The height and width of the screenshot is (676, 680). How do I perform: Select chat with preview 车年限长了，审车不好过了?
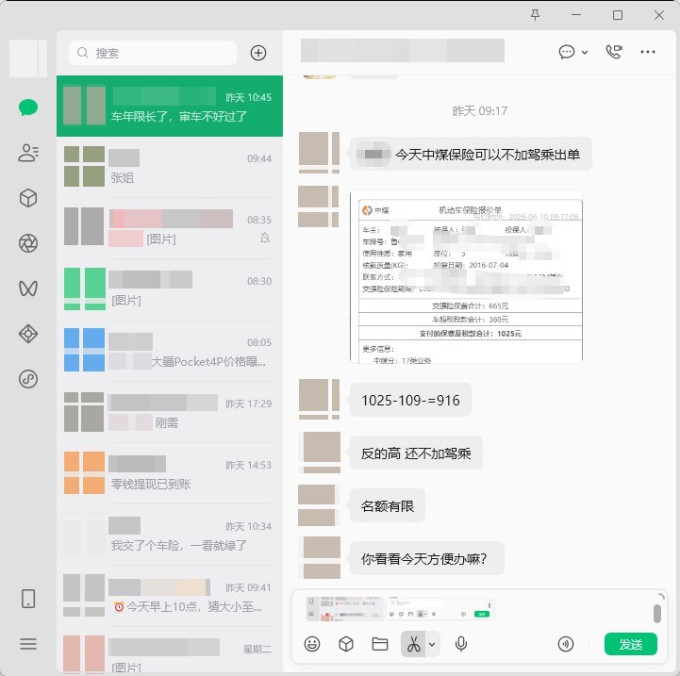pyautogui.click(x=170, y=106)
